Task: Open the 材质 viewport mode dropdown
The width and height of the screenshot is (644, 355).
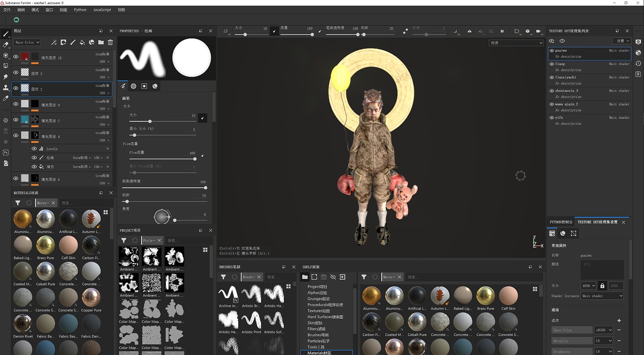Action: click(516, 43)
